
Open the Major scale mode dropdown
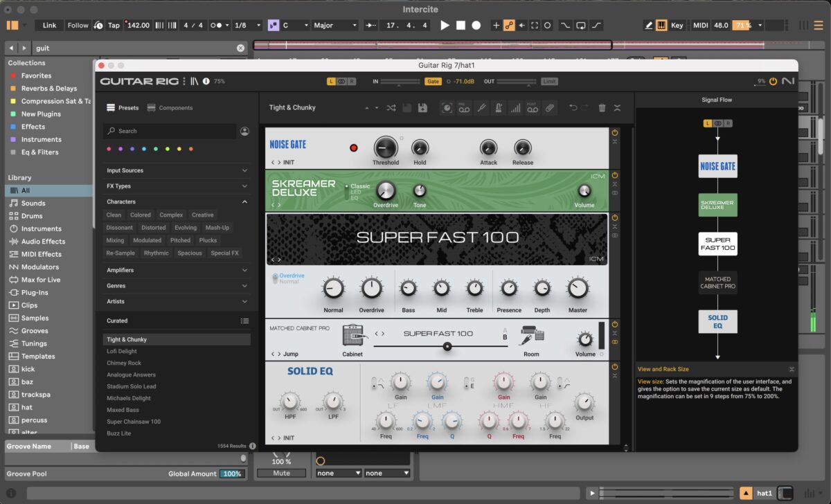pos(335,25)
